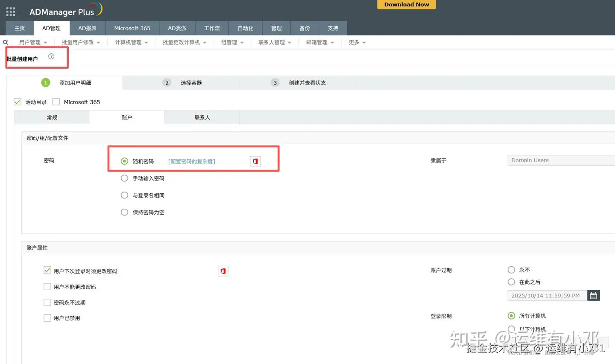Select the 随机密码 radio option

[124, 161]
